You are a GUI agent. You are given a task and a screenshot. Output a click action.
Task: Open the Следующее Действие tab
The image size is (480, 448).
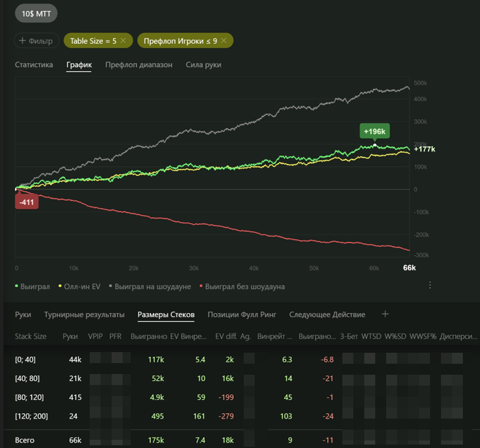tap(327, 314)
